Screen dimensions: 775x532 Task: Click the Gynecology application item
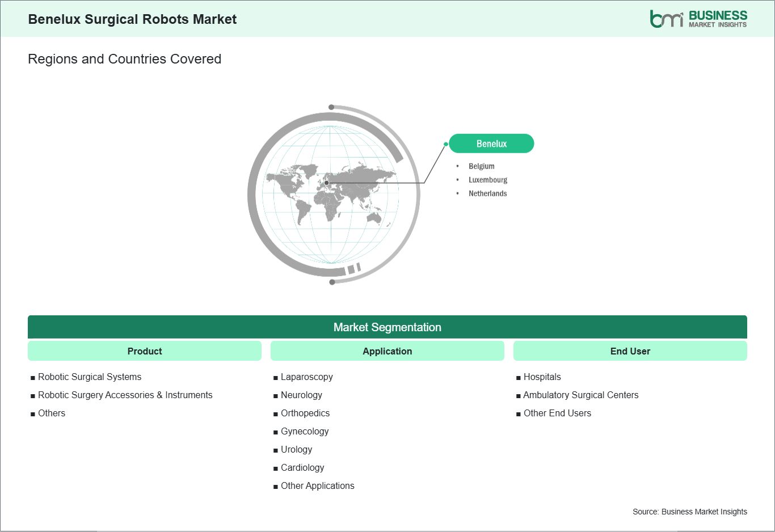pyautogui.click(x=305, y=431)
